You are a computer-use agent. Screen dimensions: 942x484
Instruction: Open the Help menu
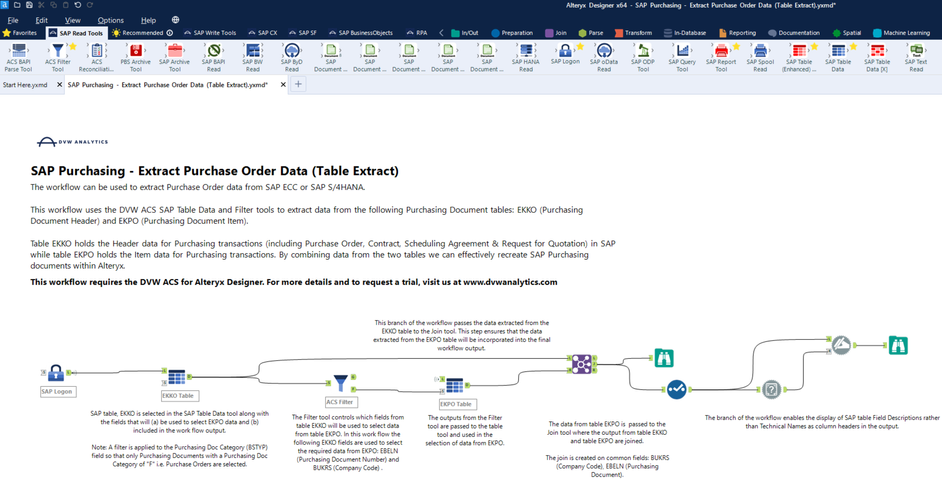pyautogui.click(x=148, y=20)
